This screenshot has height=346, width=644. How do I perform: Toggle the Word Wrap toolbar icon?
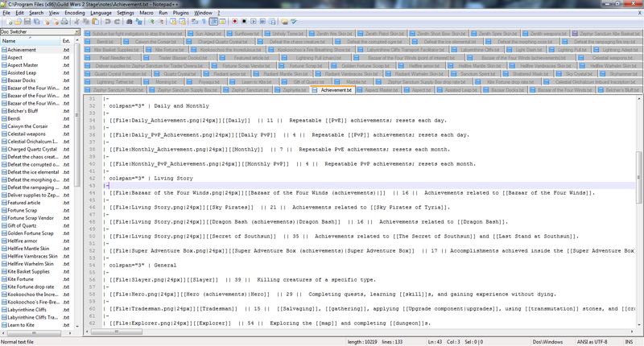195,22
